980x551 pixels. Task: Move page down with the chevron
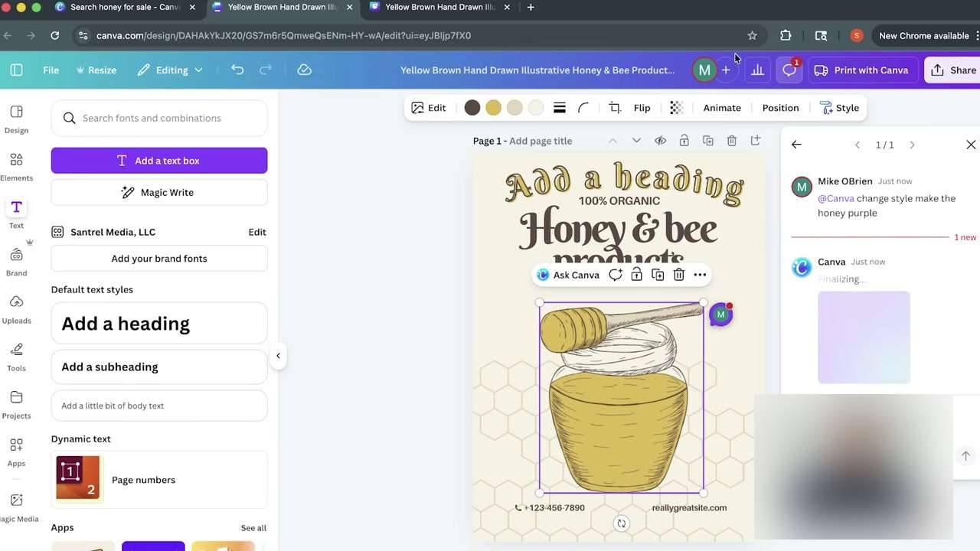[x=636, y=141]
